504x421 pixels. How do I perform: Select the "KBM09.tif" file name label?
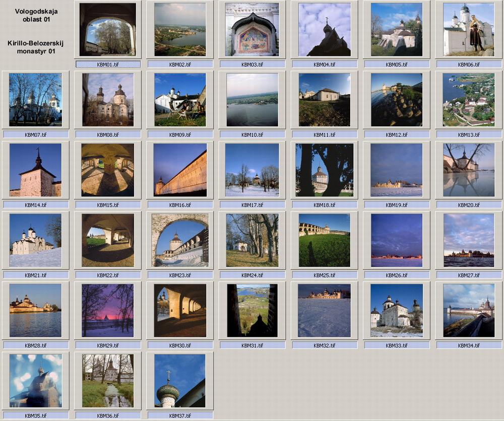coord(180,134)
